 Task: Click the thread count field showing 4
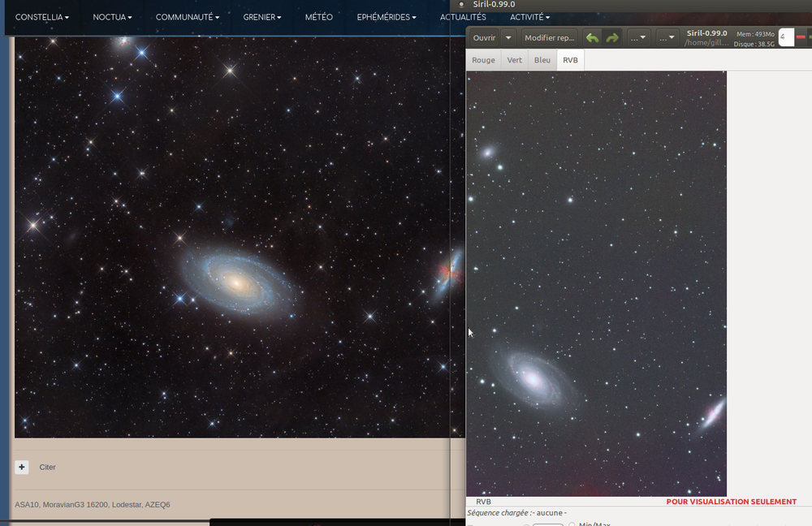tap(786, 37)
